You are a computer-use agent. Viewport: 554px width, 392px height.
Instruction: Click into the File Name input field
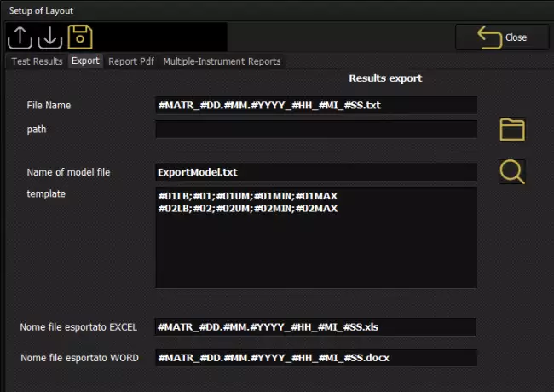(x=315, y=105)
